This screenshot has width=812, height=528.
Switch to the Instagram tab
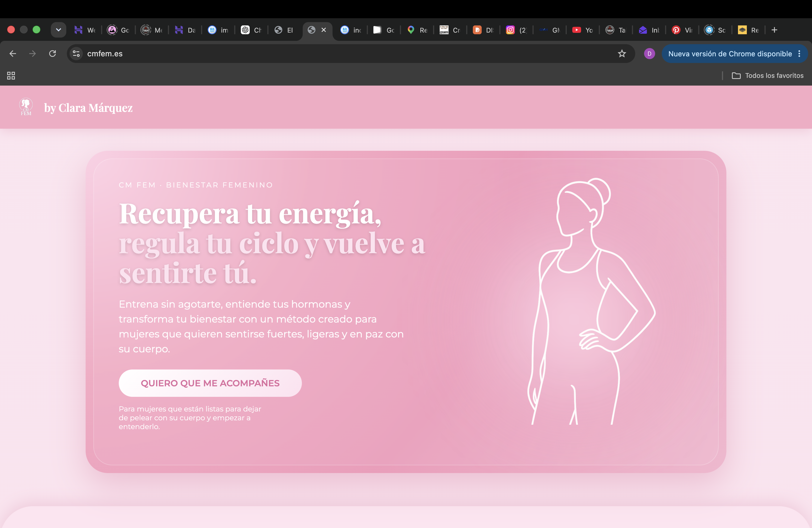[516, 30]
